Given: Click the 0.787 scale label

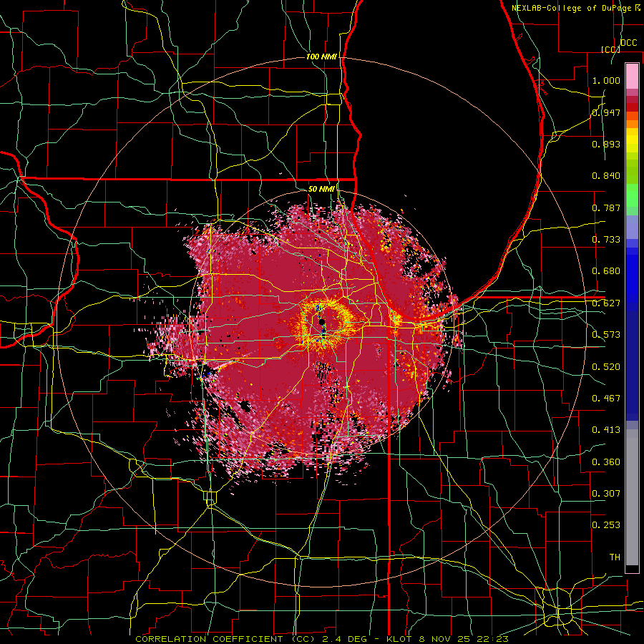Looking at the screenshot, I should click(606, 208).
